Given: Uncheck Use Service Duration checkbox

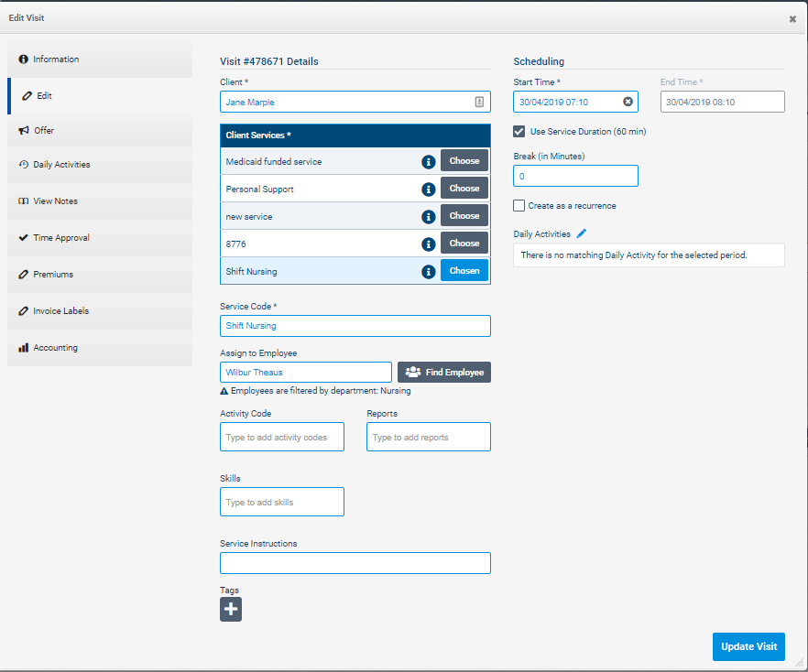Looking at the screenshot, I should [519, 132].
